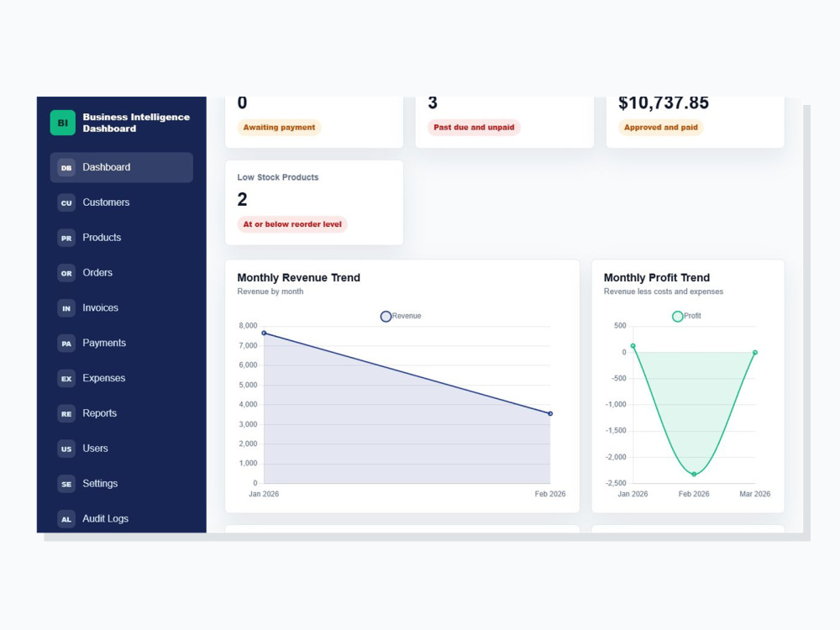
Task: Click the Business Intelligence Dashboard title
Action: 136,123
